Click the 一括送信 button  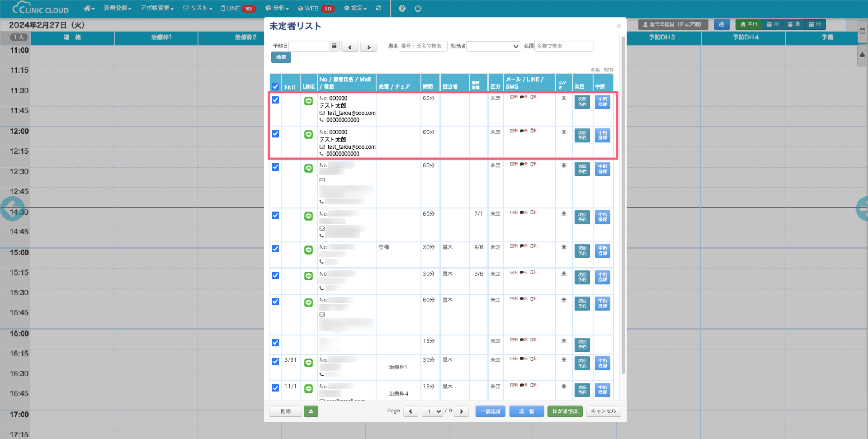tap(490, 411)
